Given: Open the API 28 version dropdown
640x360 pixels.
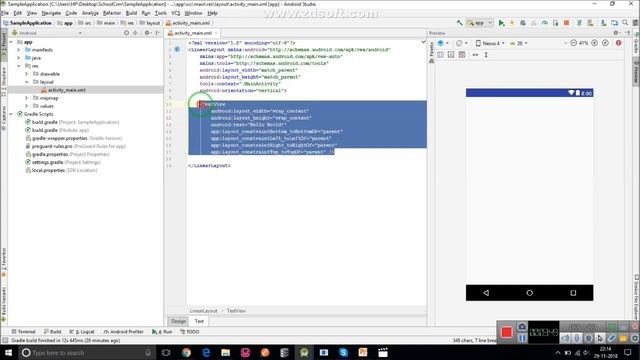Looking at the screenshot, I should coord(519,43).
